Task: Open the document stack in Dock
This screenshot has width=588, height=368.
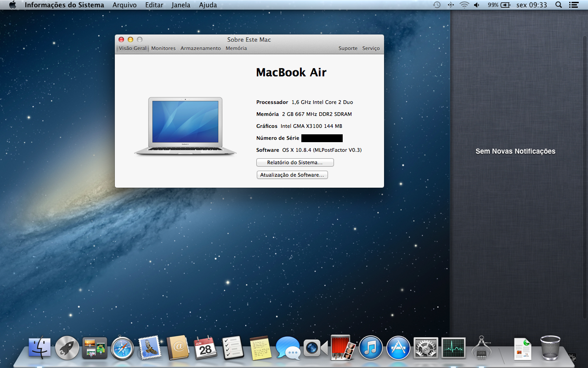Action: point(522,348)
